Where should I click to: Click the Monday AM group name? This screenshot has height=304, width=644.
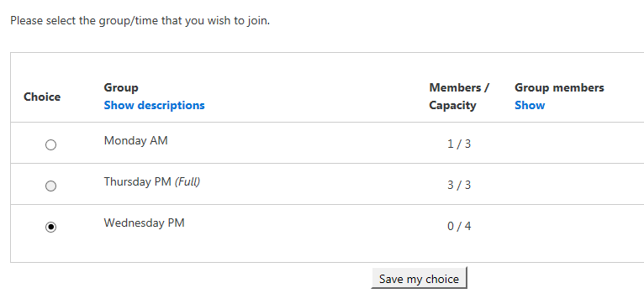pyautogui.click(x=136, y=141)
